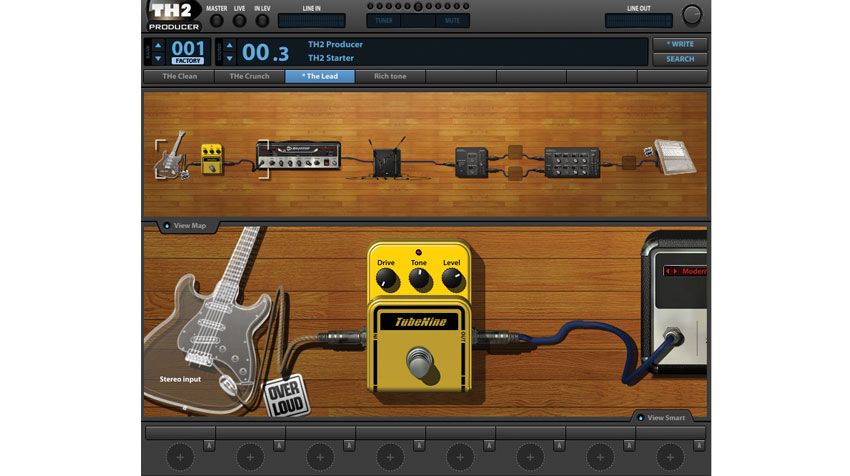Toggle View Smart

point(661,417)
